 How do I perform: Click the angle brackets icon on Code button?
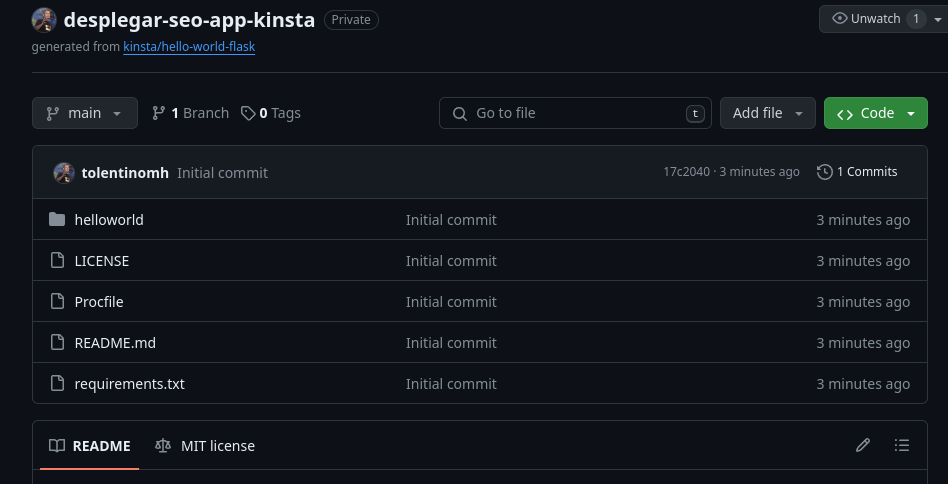(x=845, y=114)
